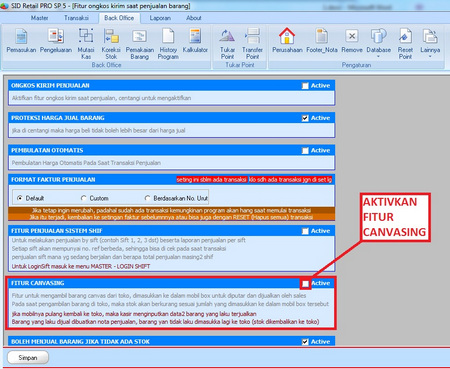Select Berdasarkan No. Urut format

147,198
